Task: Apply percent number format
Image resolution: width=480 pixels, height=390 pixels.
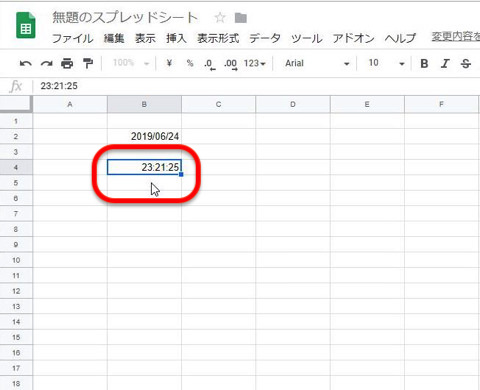Action: [190, 63]
